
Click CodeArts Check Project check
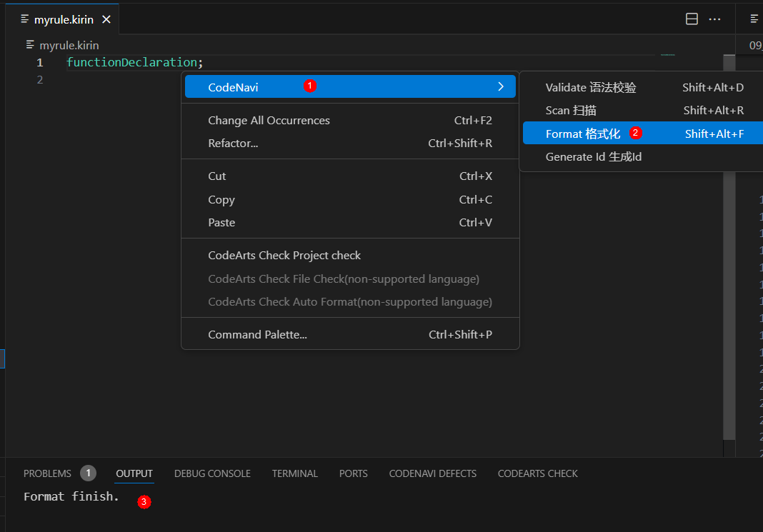point(284,256)
